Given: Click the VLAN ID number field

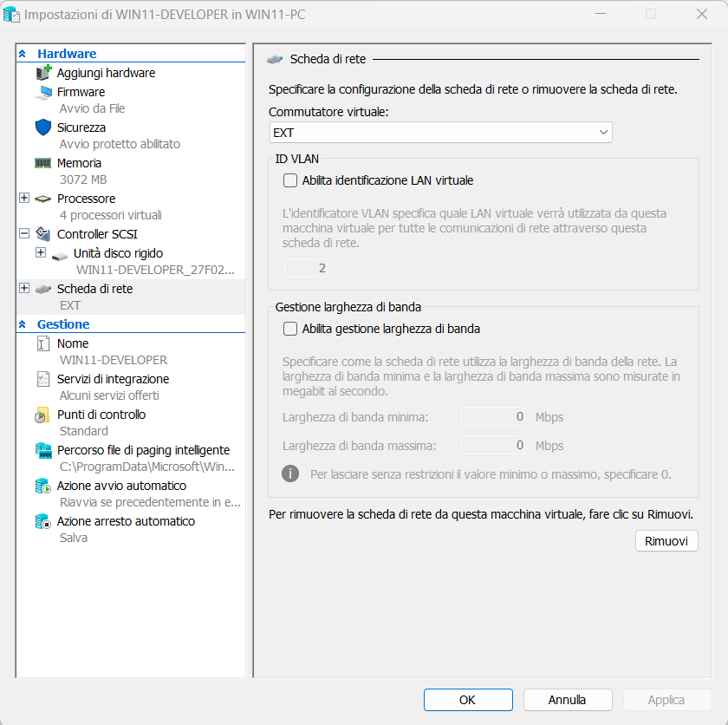Looking at the screenshot, I should 305,268.
